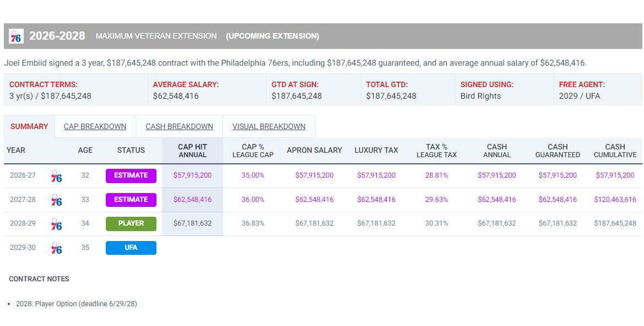Image resolution: width=644 pixels, height=326 pixels.
Task: Click the $67,181,632 cap hit value
Action: click(192, 223)
